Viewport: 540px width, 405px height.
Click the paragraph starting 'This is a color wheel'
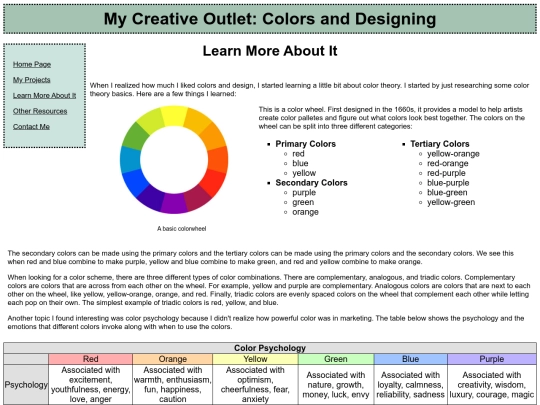(x=392, y=118)
